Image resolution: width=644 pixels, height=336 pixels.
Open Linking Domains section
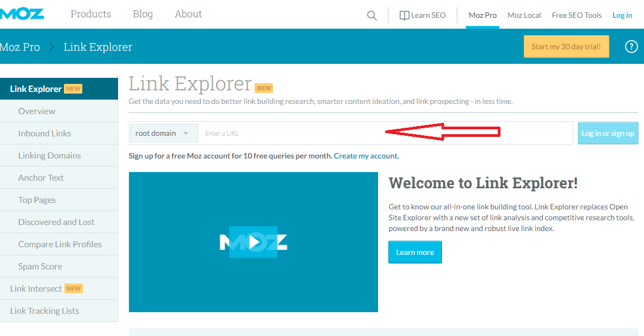[x=58, y=155]
